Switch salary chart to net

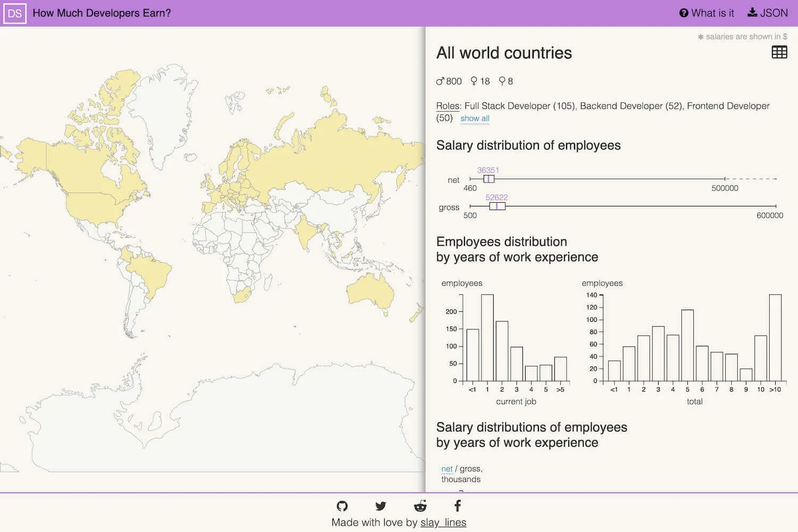tap(446, 469)
